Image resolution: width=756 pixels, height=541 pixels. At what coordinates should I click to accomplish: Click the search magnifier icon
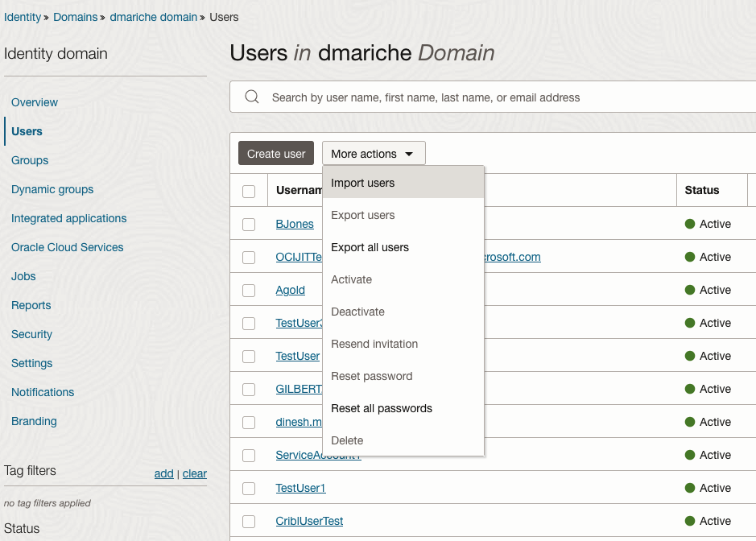click(x=251, y=97)
